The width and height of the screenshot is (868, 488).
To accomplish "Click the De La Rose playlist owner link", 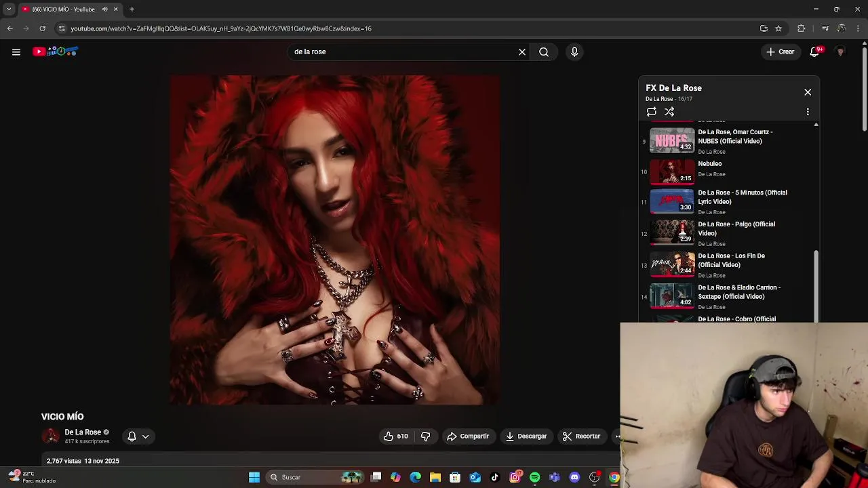I will click(x=659, y=99).
